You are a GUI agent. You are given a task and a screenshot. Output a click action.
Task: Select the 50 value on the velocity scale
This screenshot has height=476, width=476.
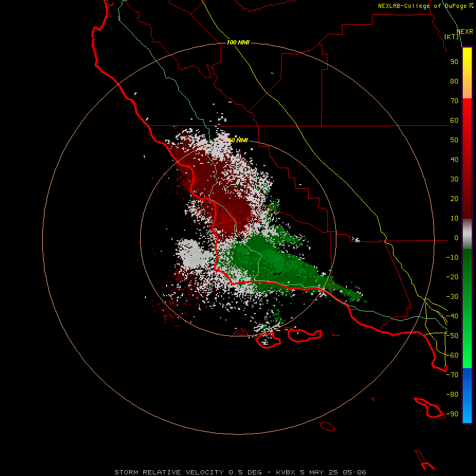(x=454, y=140)
